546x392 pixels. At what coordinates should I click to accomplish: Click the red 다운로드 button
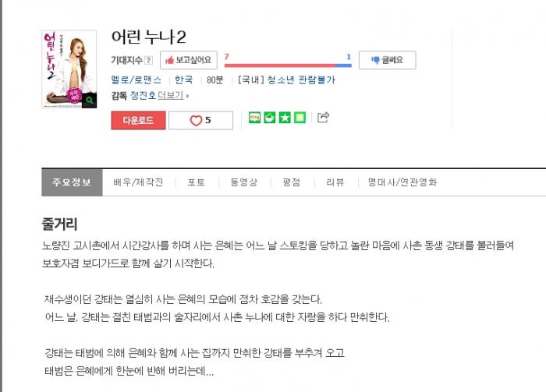[x=139, y=120]
